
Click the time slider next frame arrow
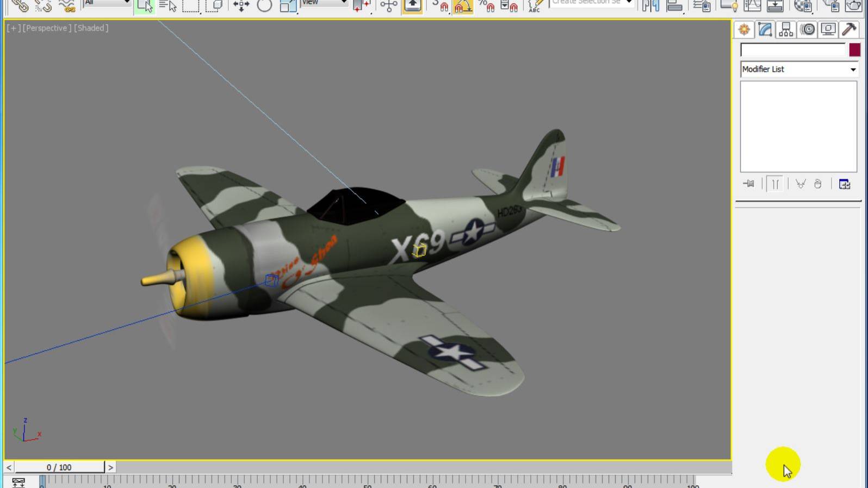pyautogui.click(x=110, y=467)
